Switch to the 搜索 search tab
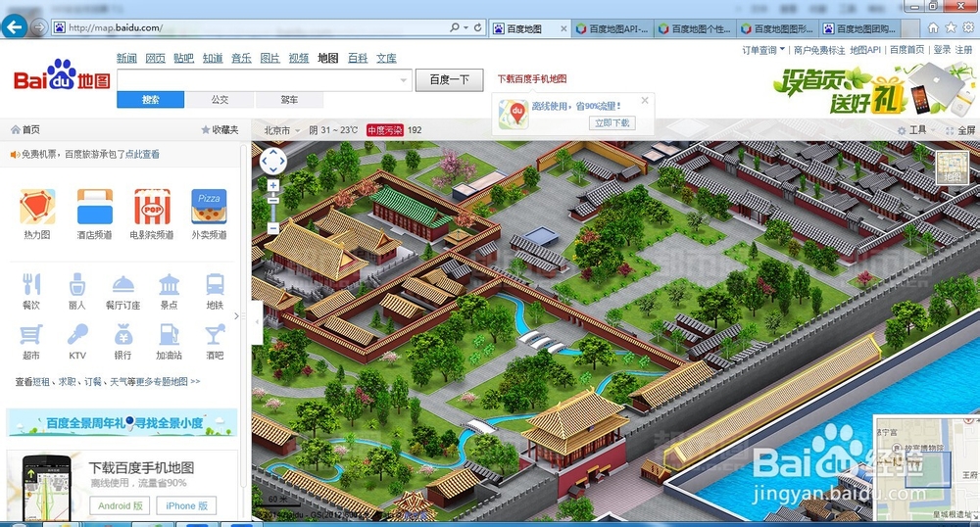This screenshot has height=527, width=980. point(151,99)
